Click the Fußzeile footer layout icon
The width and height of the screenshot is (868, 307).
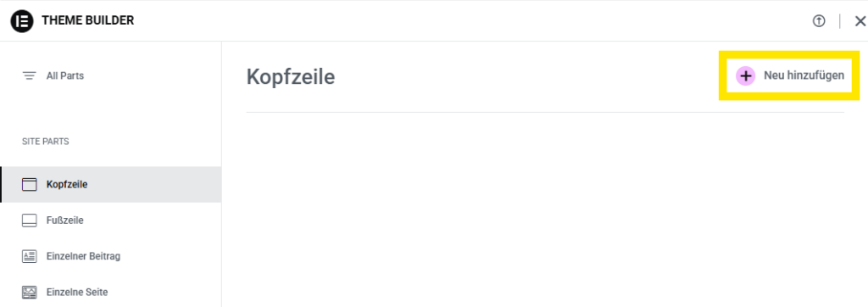click(29, 220)
